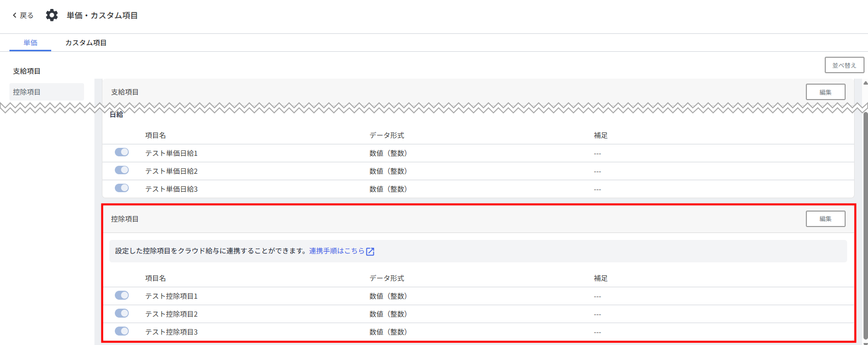
Task: Open the カスタム項目 tab
Action: 86,43
